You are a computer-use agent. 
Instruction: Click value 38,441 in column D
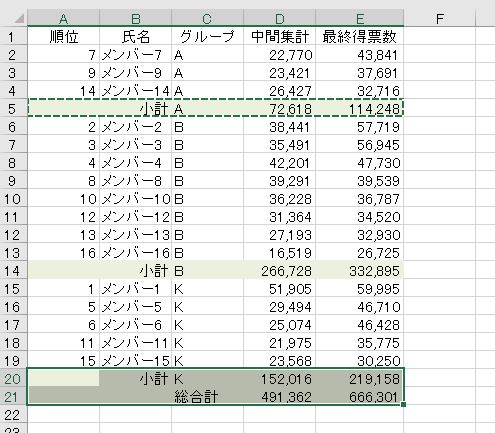(279, 127)
